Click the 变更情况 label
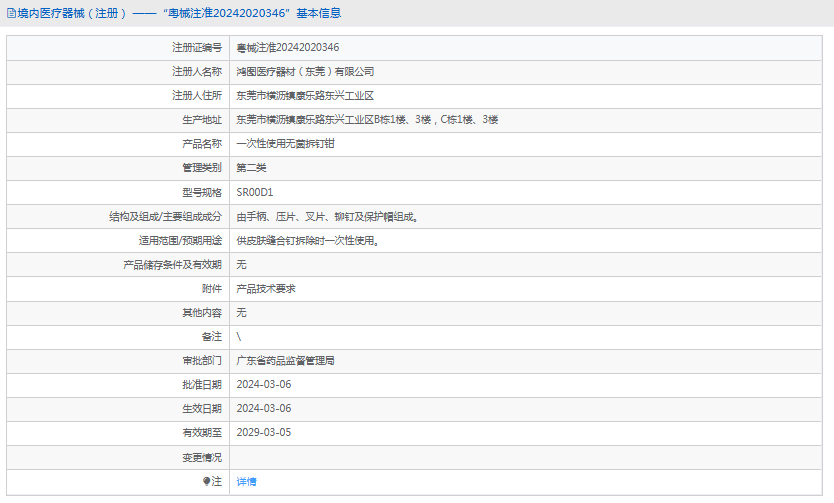 (202, 457)
